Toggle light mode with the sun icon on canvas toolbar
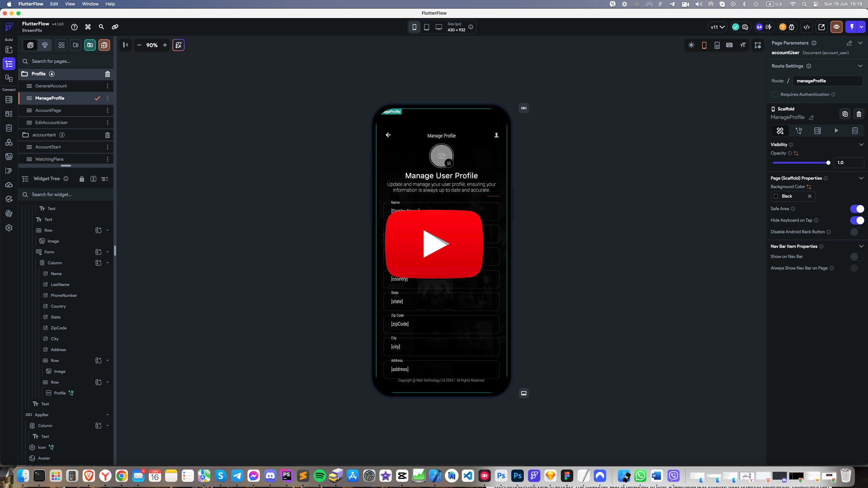Viewport: 868px width, 488px height. [691, 45]
